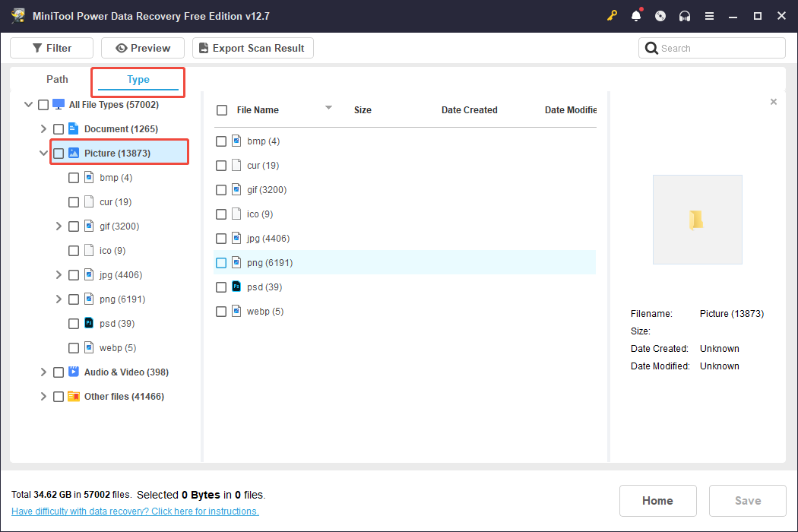Open the bootable media disc icon

click(x=660, y=15)
